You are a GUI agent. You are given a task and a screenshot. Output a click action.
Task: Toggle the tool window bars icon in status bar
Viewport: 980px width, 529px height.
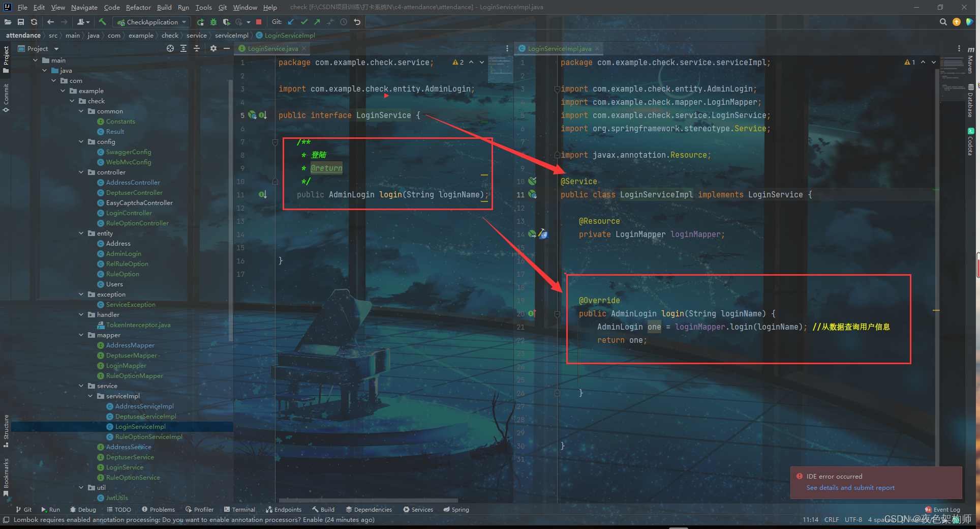coord(6,520)
